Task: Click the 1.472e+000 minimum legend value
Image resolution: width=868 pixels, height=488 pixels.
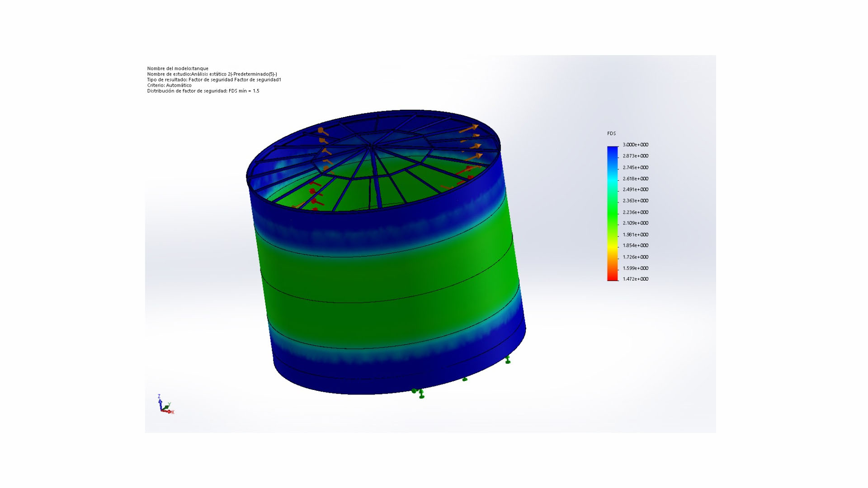Action: point(635,279)
